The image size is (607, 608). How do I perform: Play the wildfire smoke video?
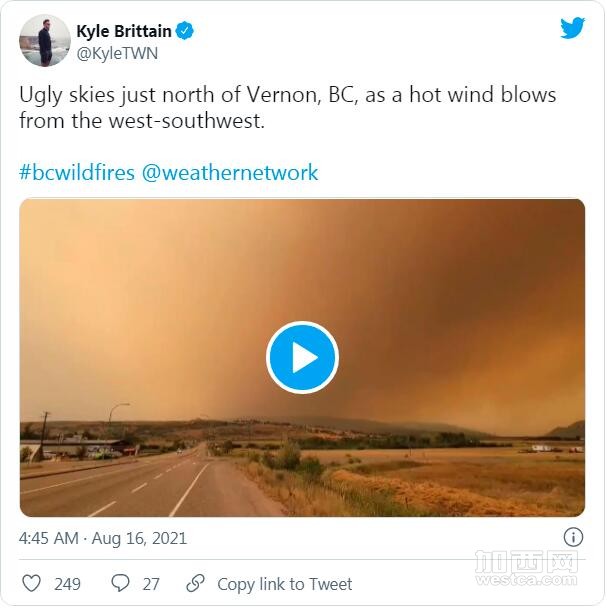(x=302, y=357)
